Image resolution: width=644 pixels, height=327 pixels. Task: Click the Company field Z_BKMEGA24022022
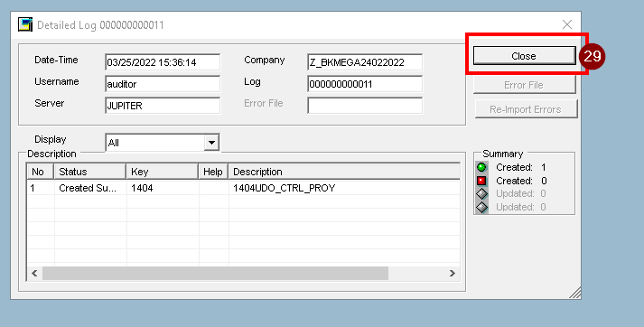(365, 62)
